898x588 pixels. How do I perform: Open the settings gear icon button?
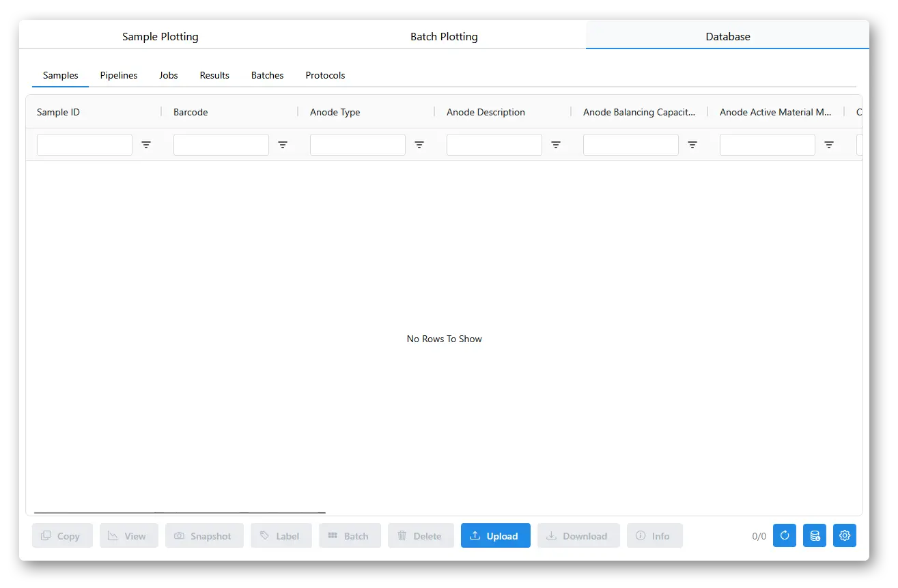click(845, 536)
